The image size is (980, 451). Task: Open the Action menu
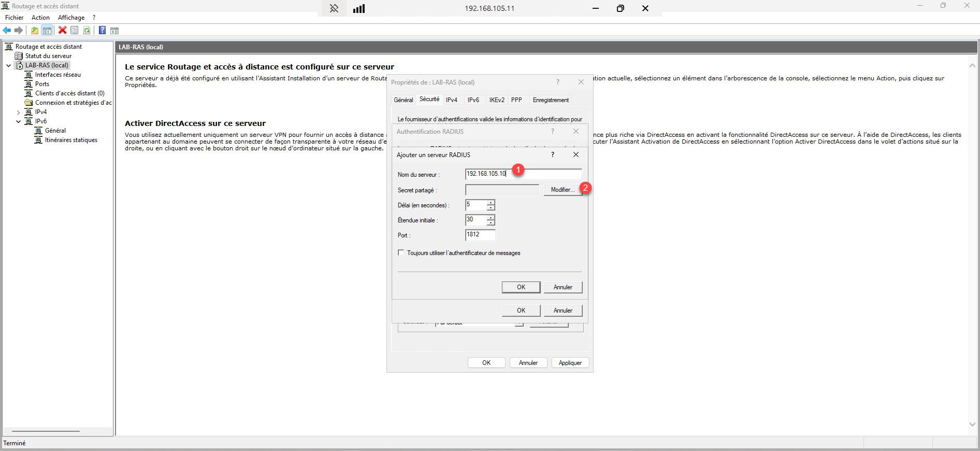(x=40, y=18)
